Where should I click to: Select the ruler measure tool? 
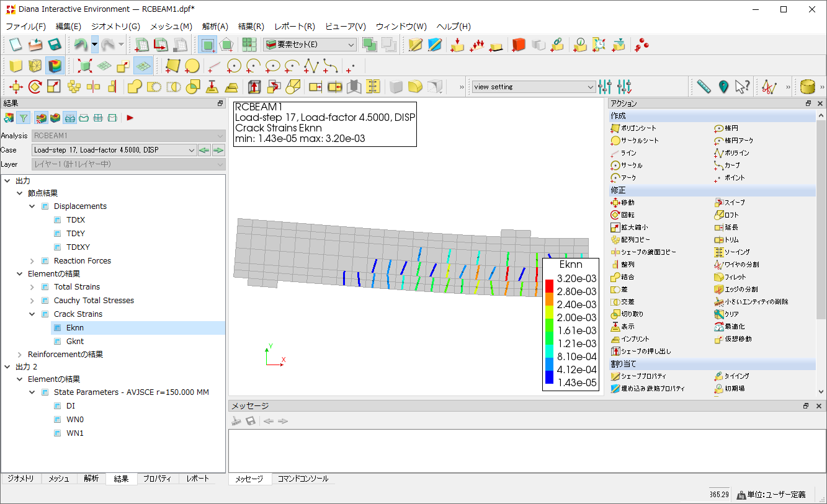tap(703, 87)
